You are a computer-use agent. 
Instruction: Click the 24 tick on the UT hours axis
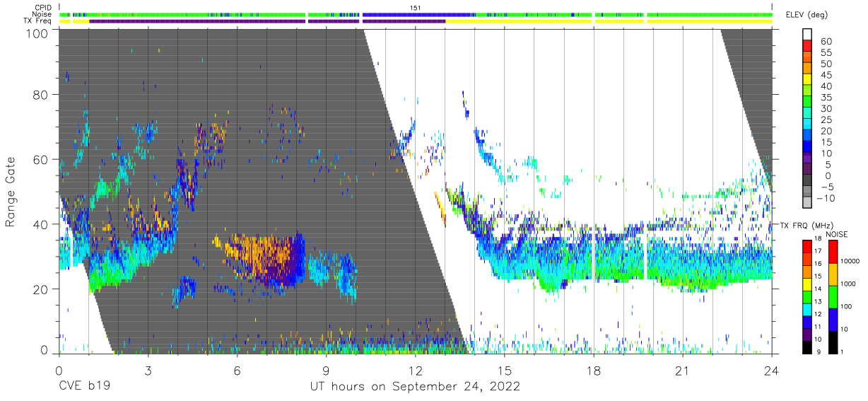coord(772,371)
